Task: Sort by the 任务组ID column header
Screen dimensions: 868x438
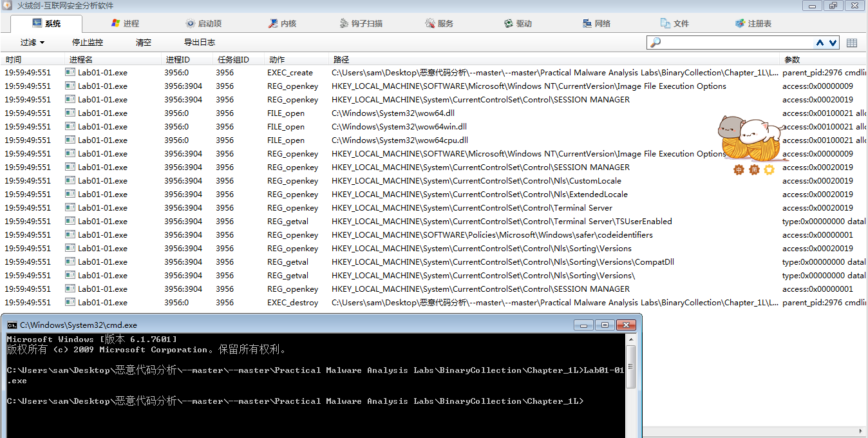Action: (x=238, y=59)
